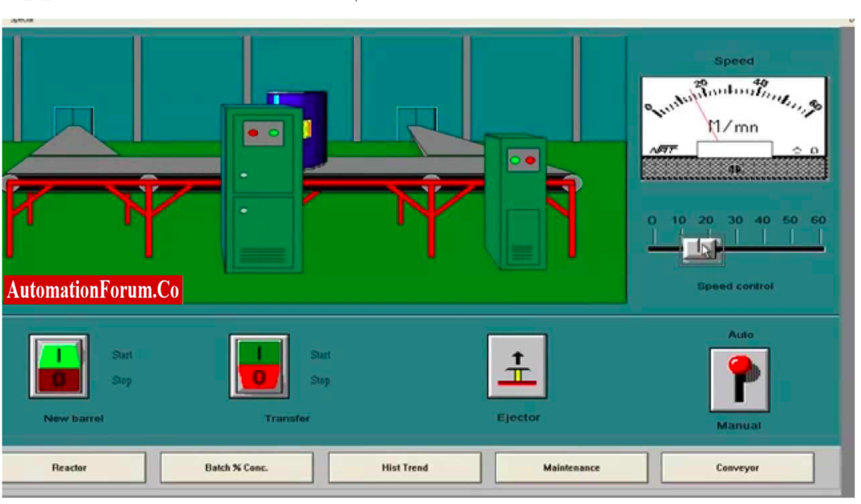Turn on the New barrel Start switch

pos(59,355)
